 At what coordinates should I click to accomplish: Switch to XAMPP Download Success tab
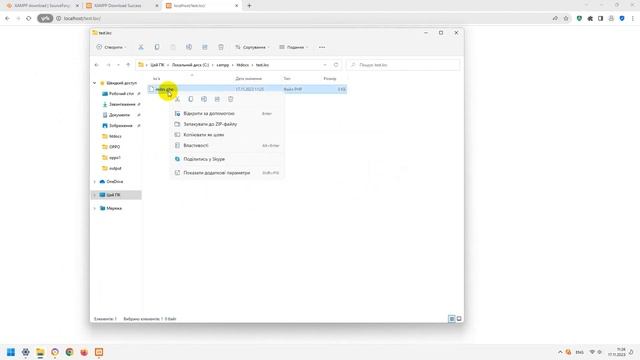(122, 6)
